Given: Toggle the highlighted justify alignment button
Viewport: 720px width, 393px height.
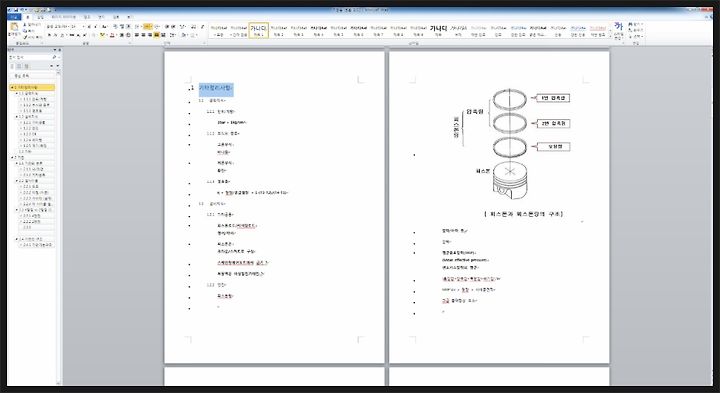Looking at the screenshot, I should pos(156,35).
